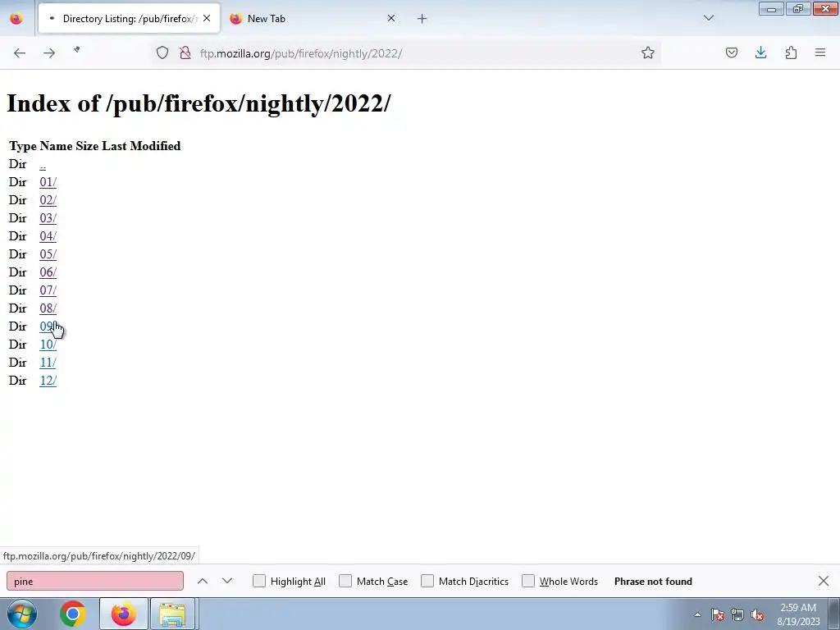Click the Last Modified column header
The width and height of the screenshot is (840, 630).
pos(141,146)
